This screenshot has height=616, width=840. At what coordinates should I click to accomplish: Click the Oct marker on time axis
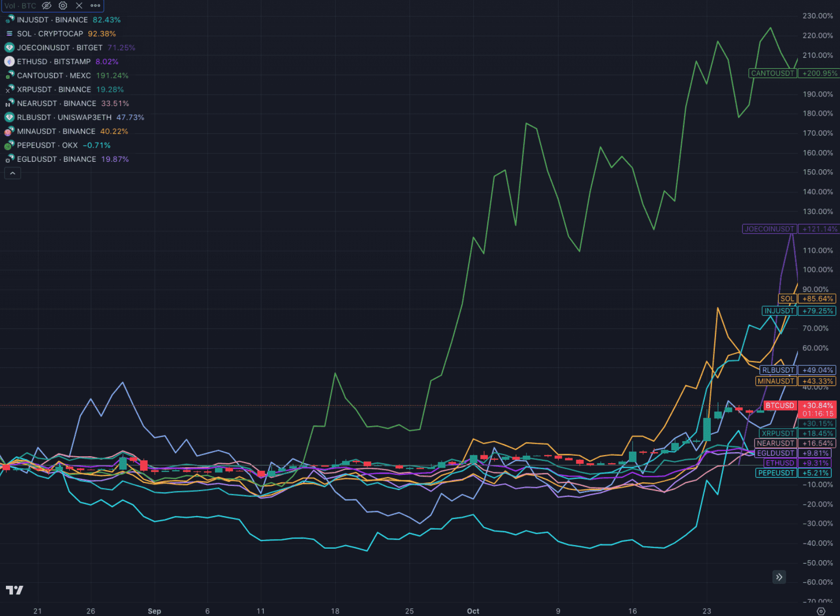pos(473,611)
